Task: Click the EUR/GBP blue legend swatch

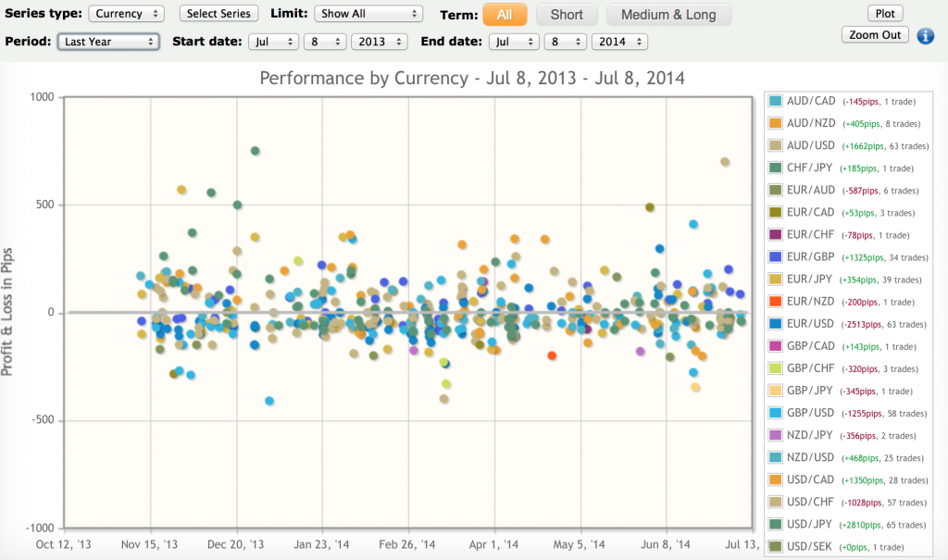Action: coord(775,257)
